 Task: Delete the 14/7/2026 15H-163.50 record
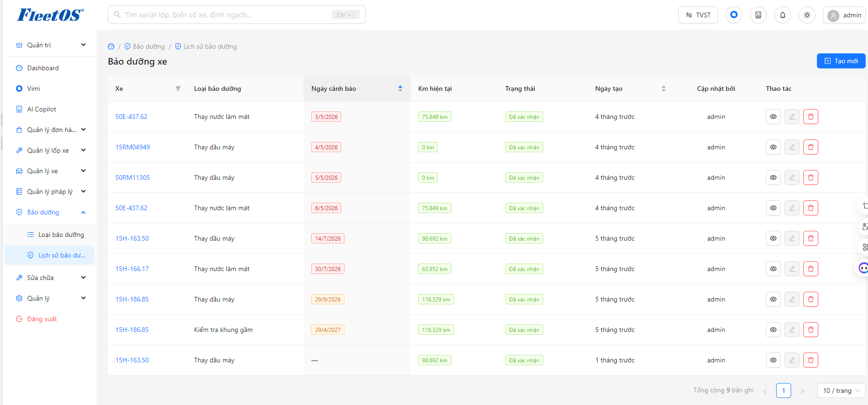(x=810, y=238)
